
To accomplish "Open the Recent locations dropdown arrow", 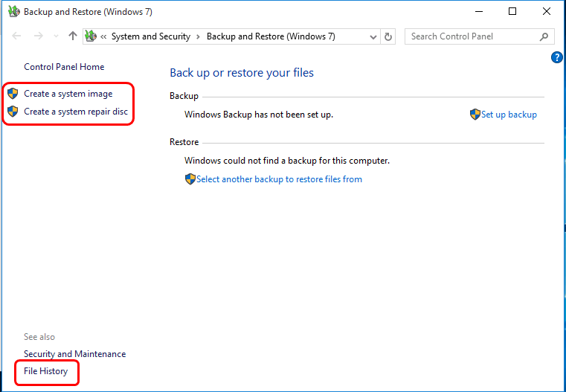I will [x=56, y=36].
